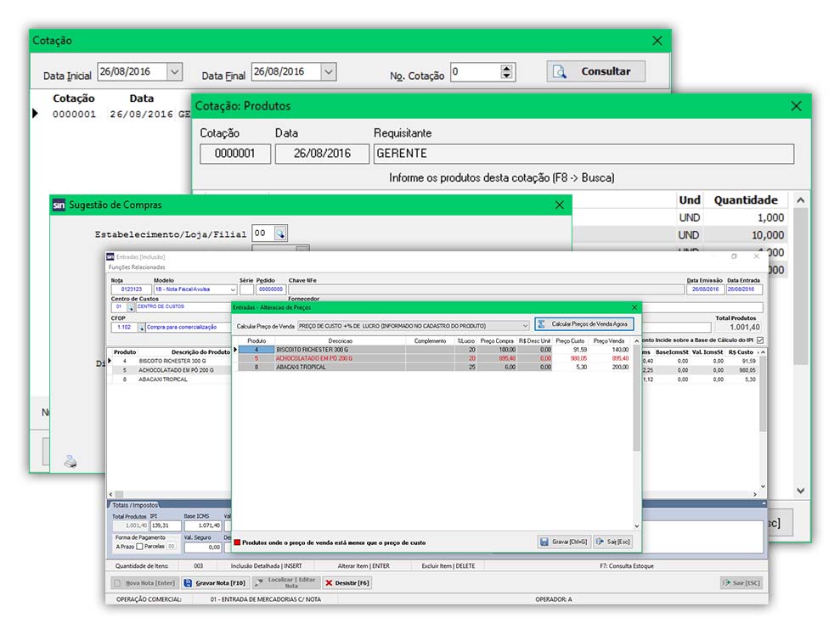Select the Totais / Impostos tab
This screenshot has height=629, width=840.
[135, 505]
